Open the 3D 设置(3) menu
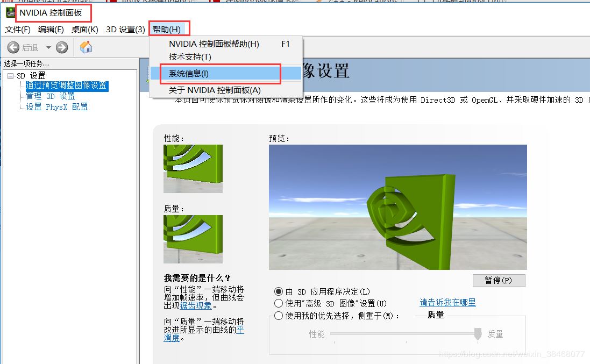Screen dimensions: 590x364 point(125,30)
